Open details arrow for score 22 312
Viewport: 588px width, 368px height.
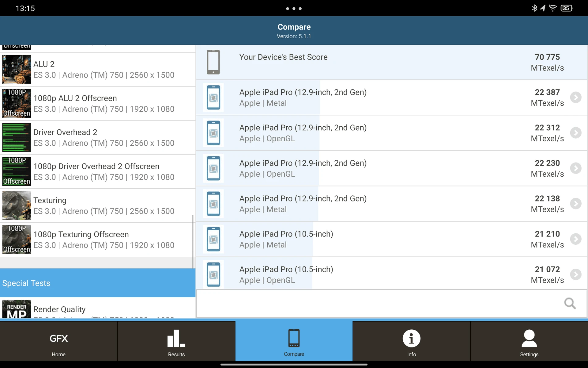pos(576,133)
